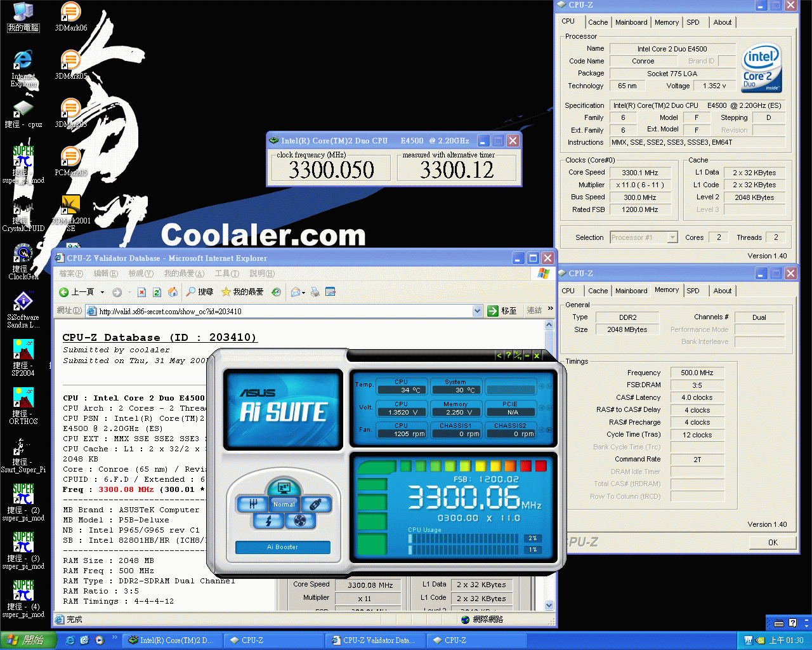Click IE Mail toolbar icon
Screen dimensions: 812x650
[x=295, y=292]
